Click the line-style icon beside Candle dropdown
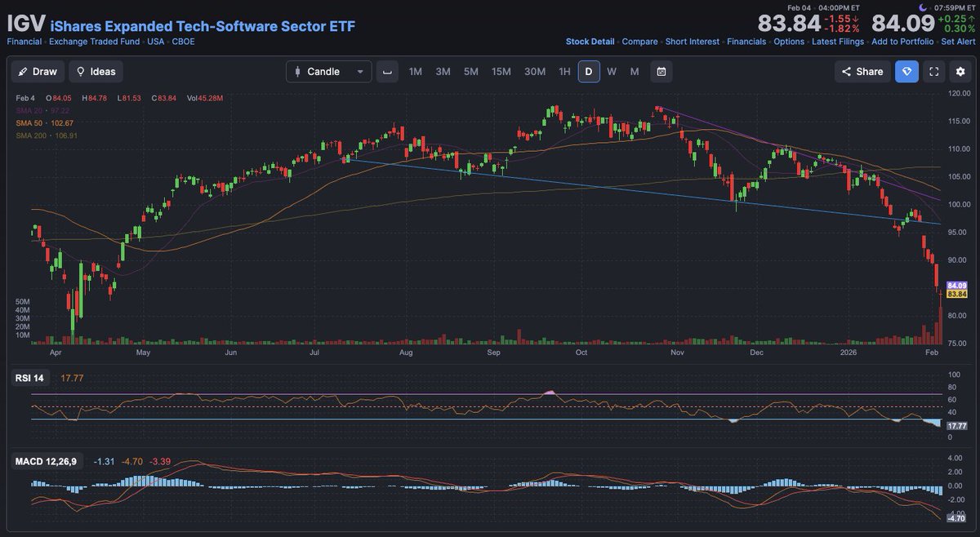The image size is (980, 537). point(388,71)
